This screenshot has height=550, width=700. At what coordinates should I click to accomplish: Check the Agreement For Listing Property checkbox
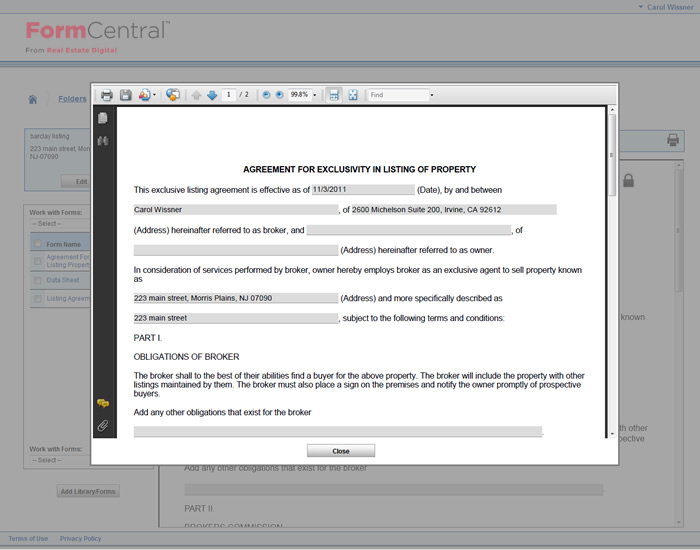38,260
